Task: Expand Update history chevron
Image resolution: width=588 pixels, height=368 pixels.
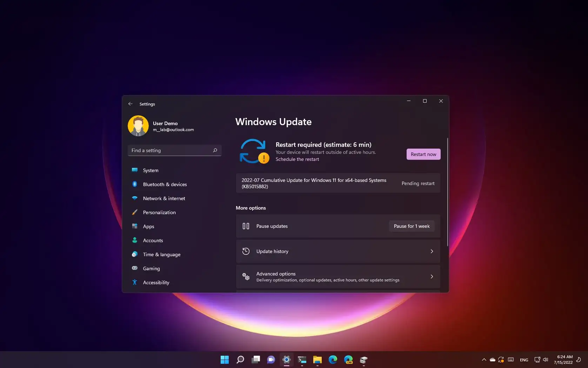Action: (x=432, y=251)
